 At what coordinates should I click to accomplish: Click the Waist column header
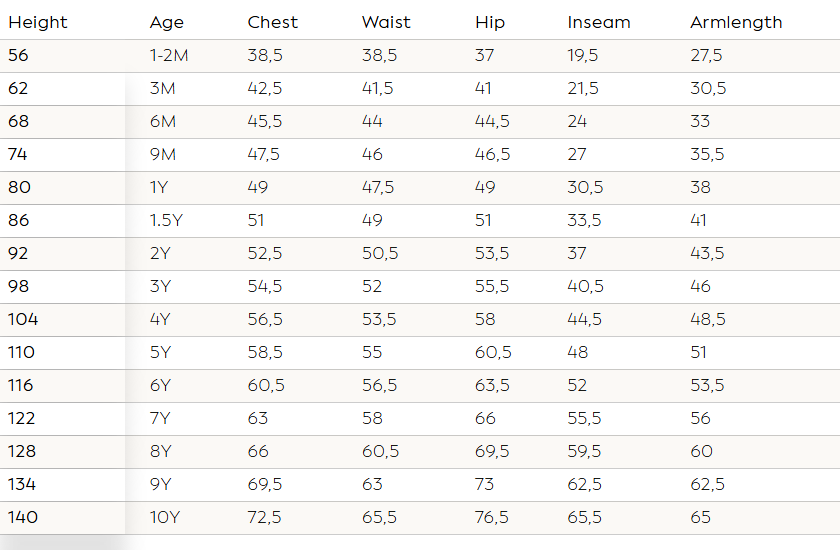click(x=386, y=22)
